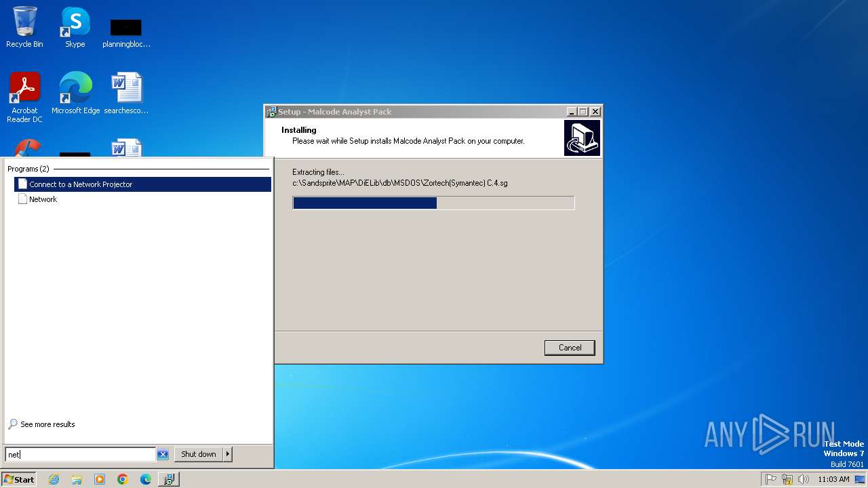Minimize the Setup window
The width and height of the screenshot is (868, 488).
572,112
